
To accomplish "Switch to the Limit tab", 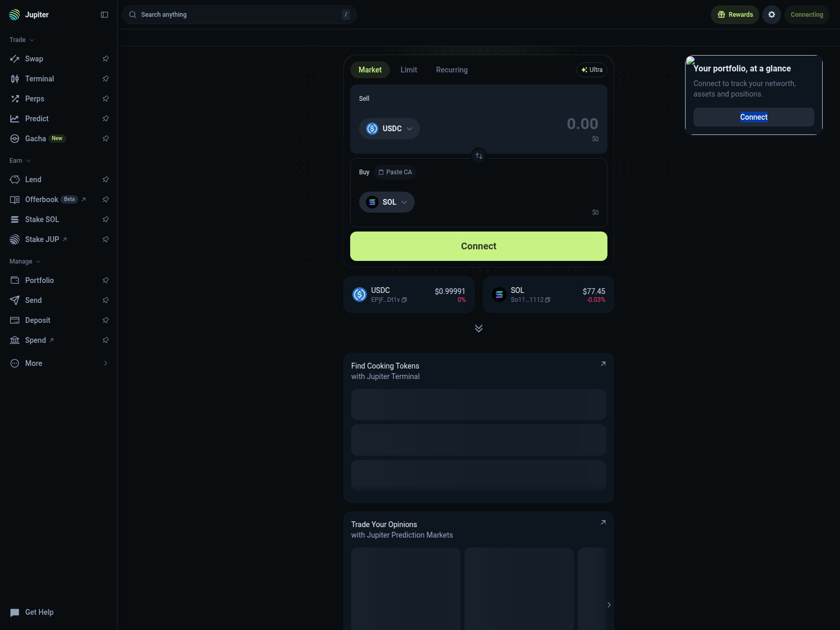I will click(408, 70).
